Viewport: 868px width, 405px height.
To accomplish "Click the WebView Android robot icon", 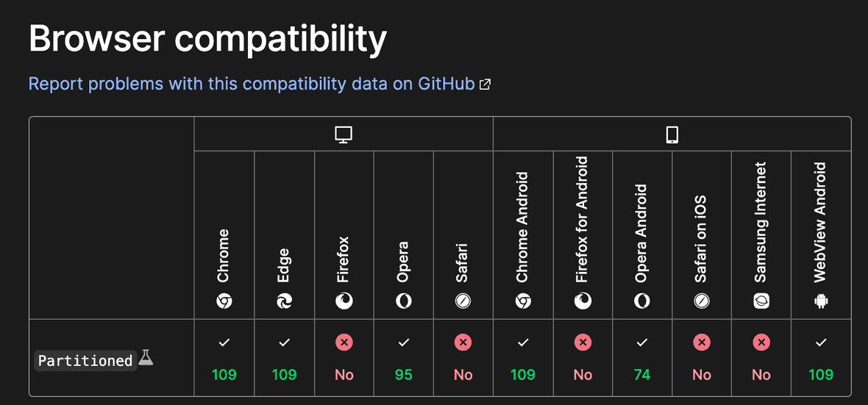I will [x=821, y=301].
